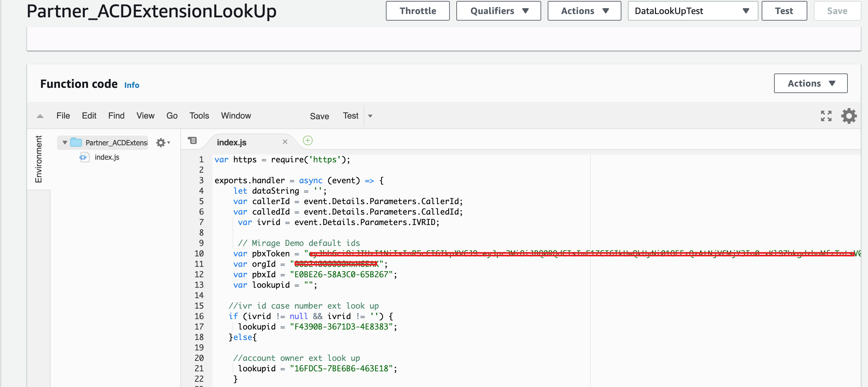Click pbxId value "E0BE26-58A3C0-65B267"
868x387 pixels.
click(x=341, y=274)
